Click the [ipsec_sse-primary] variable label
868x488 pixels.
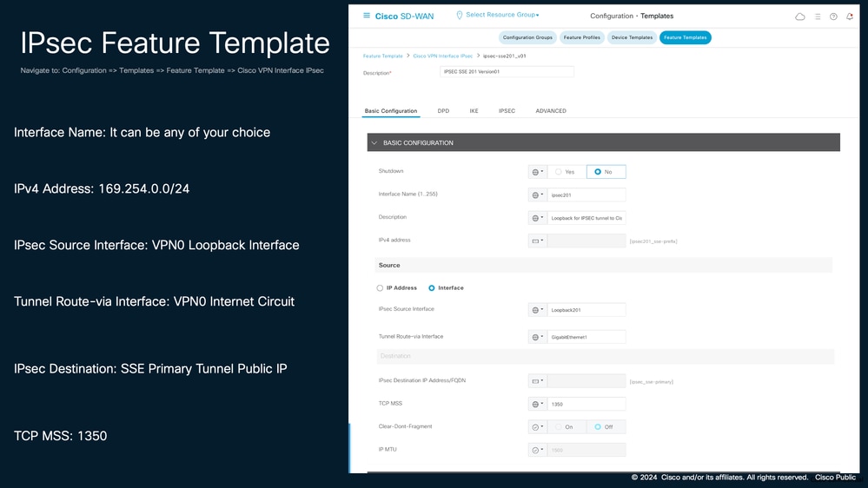652,382
